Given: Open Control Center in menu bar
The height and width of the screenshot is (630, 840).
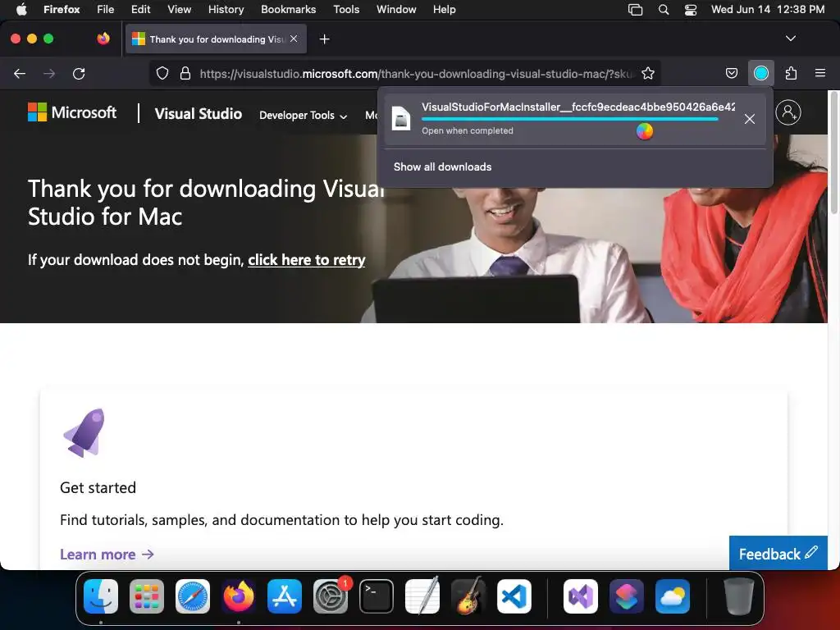Looking at the screenshot, I should [691, 10].
